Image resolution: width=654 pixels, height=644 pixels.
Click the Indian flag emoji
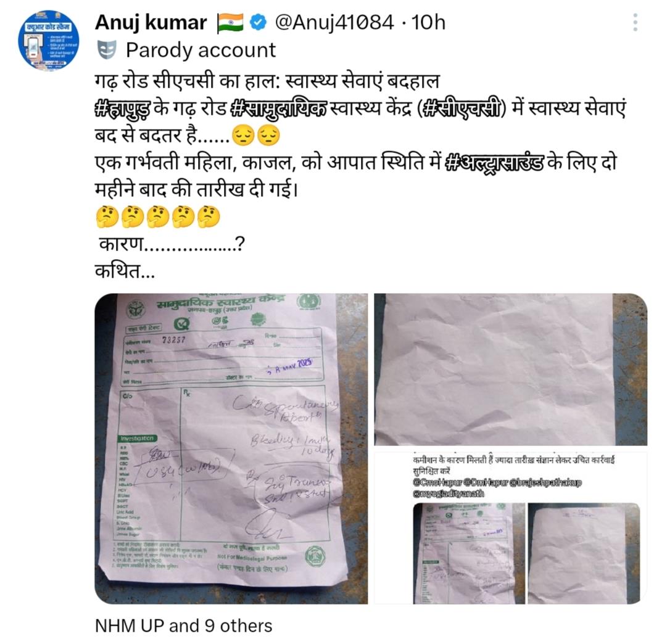click(230, 23)
